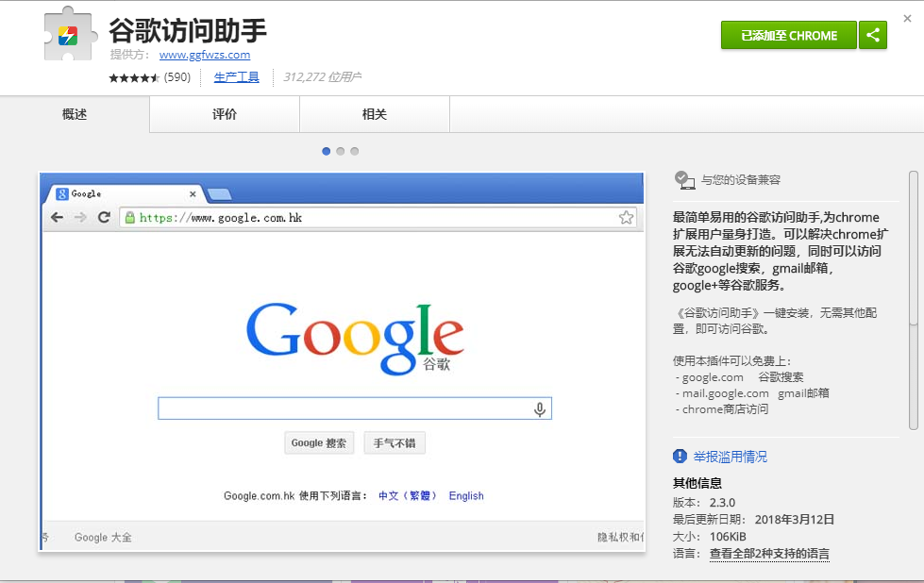Viewport: 924px width, 583px height.
Task: Click the 其他信息 heading
Action: coord(697,484)
